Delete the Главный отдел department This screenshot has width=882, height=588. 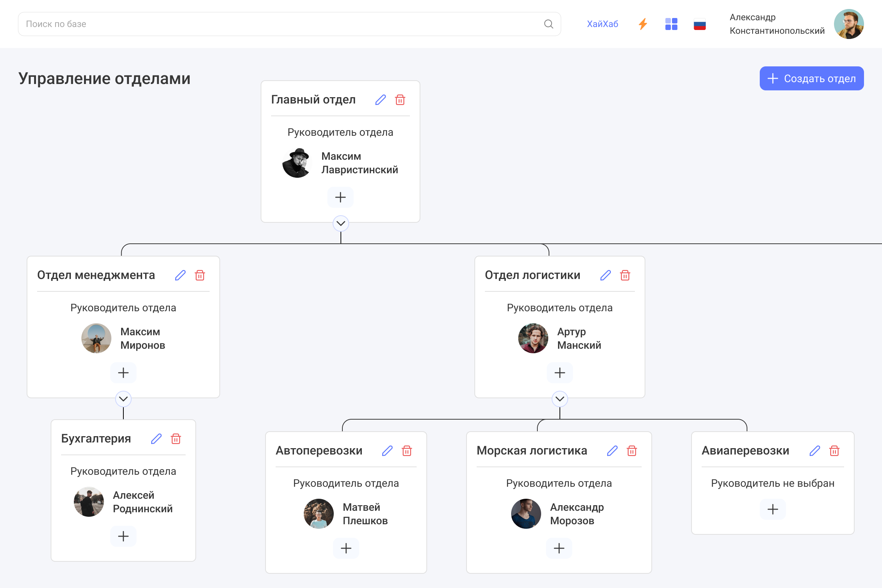[400, 100]
